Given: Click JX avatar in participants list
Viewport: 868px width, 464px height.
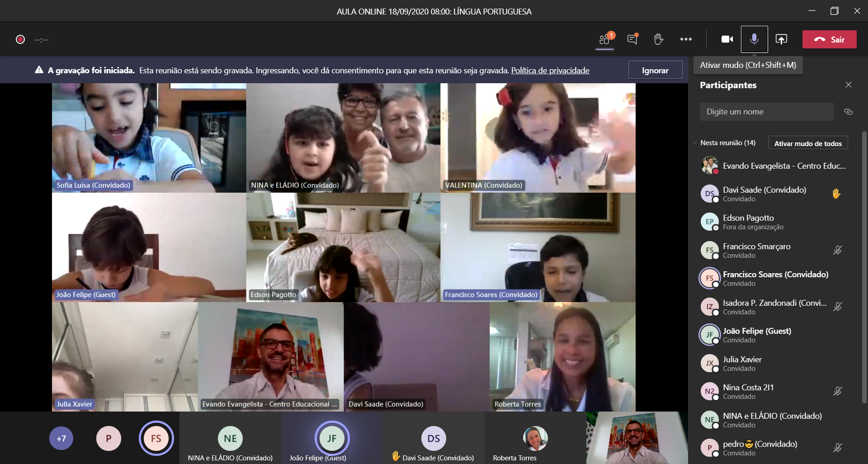Looking at the screenshot, I should coord(710,363).
